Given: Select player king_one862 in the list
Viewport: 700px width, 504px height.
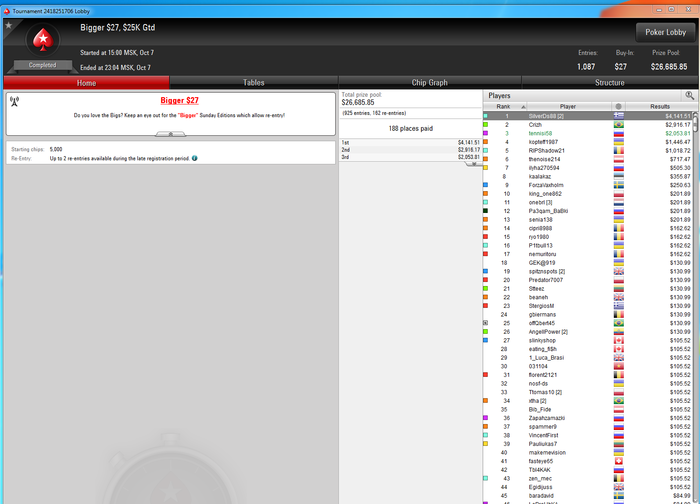Looking at the screenshot, I should pyautogui.click(x=588, y=194).
